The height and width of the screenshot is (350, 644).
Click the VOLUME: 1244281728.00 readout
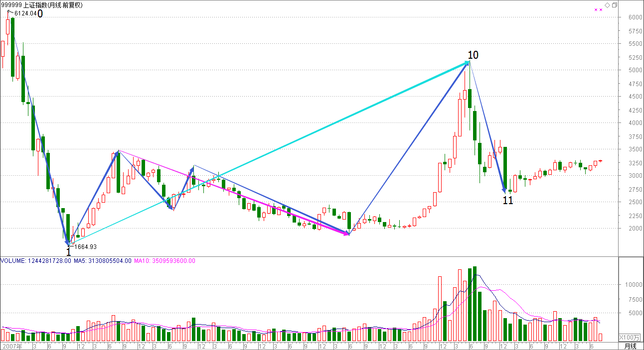point(36,260)
